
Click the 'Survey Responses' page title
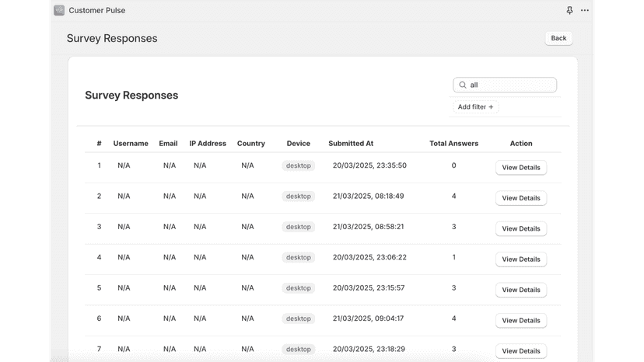(112, 38)
